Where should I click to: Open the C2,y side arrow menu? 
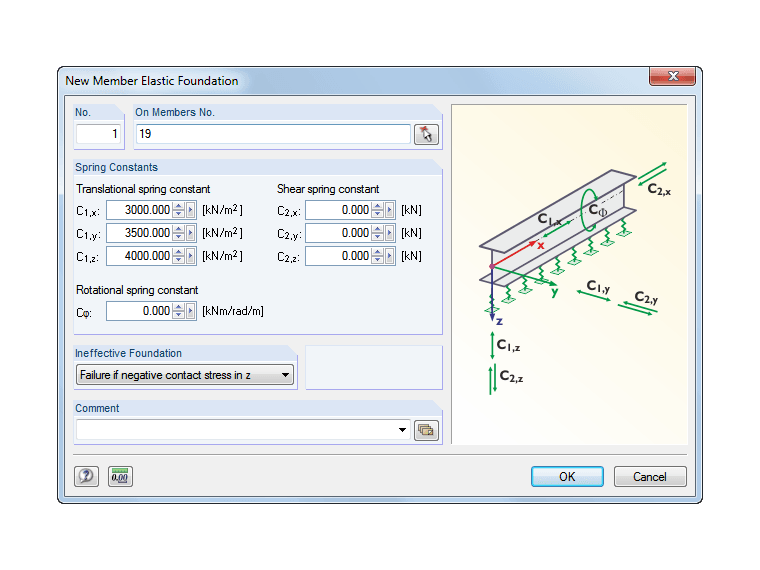tap(389, 233)
